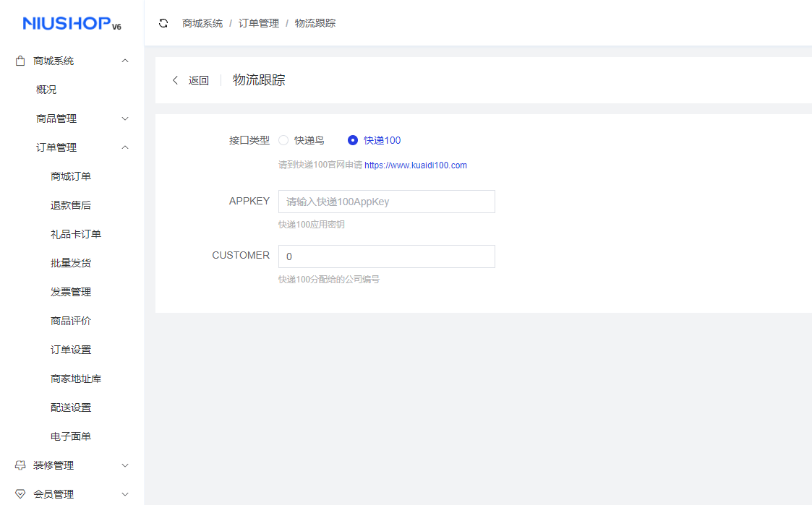
Task: Click the refresh icon beside breadcrumb
Action: pyautogui.click(x=163, y=22)
